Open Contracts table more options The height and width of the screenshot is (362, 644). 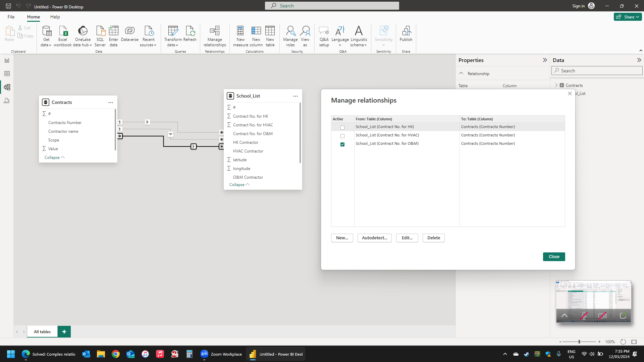[x=111, y=103]
